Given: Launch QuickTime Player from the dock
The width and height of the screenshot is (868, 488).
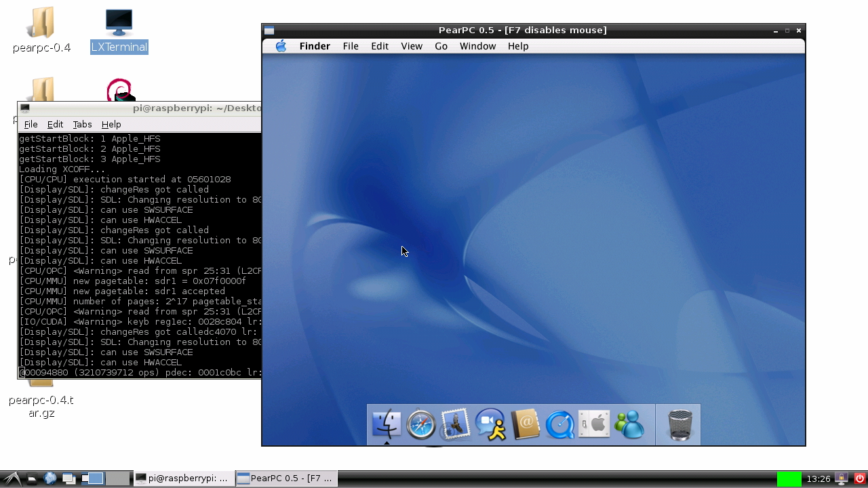Looking at the screenshot, I should click(559, 425).
